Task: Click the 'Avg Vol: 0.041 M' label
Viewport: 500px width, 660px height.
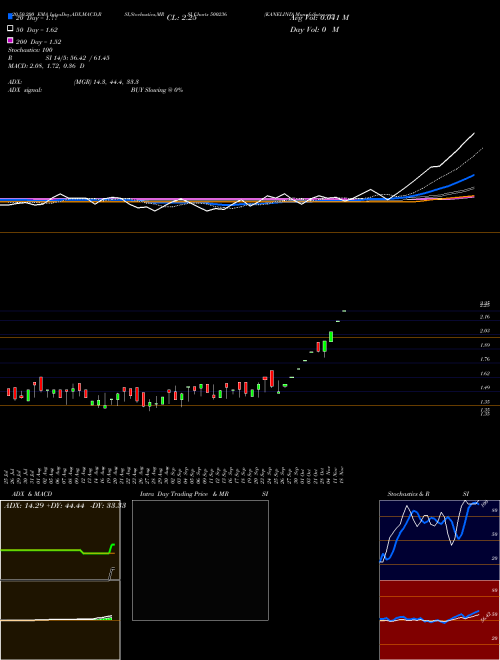Action: click(x=319, y=18)
